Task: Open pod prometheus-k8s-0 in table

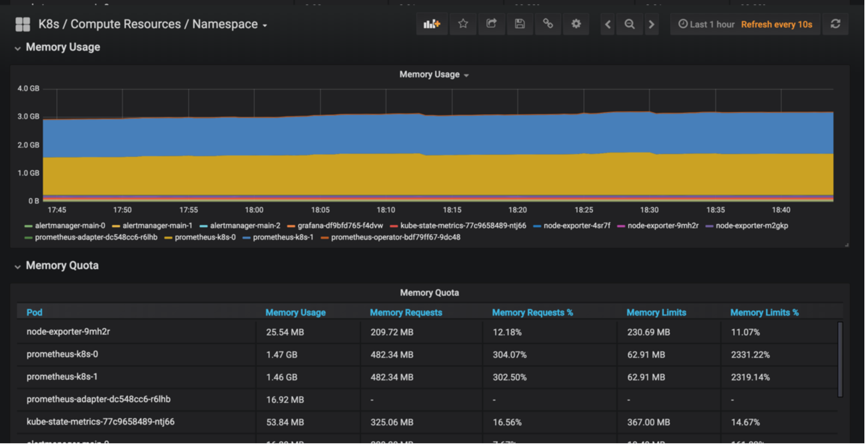Action: [x=62, y=355]
